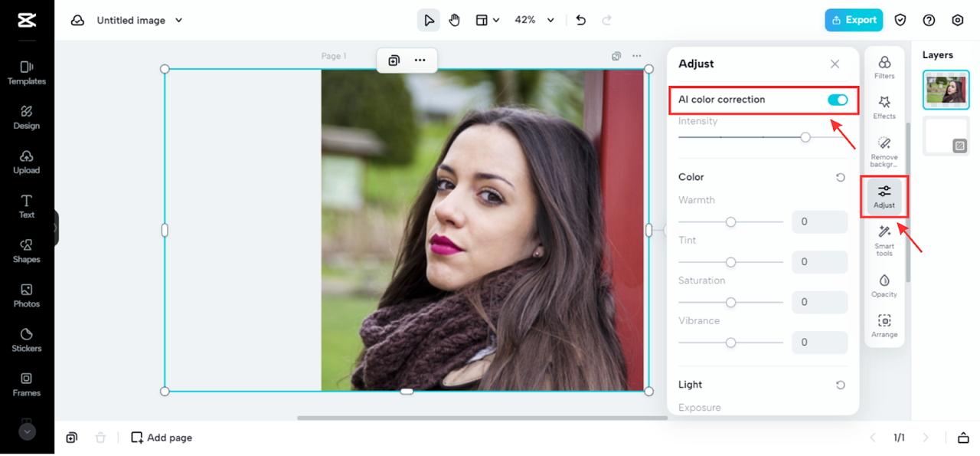Open the help question mark icon

pos(929,21)
